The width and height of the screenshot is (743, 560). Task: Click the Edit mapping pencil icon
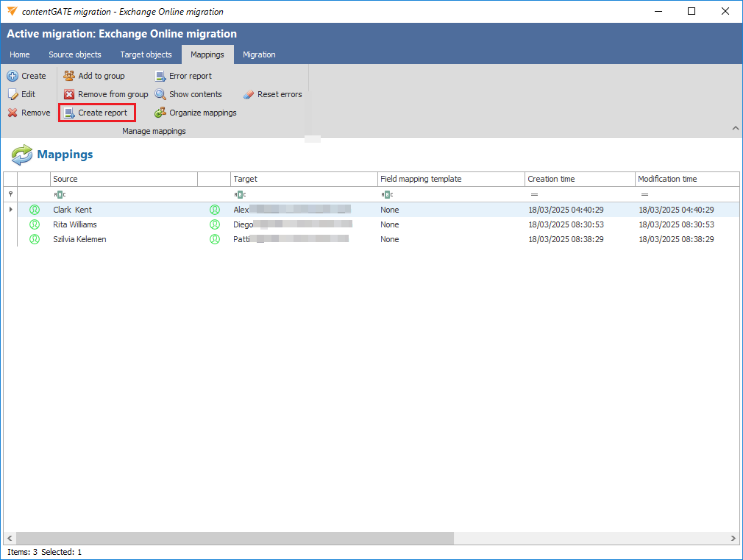(x=13, y=94)
